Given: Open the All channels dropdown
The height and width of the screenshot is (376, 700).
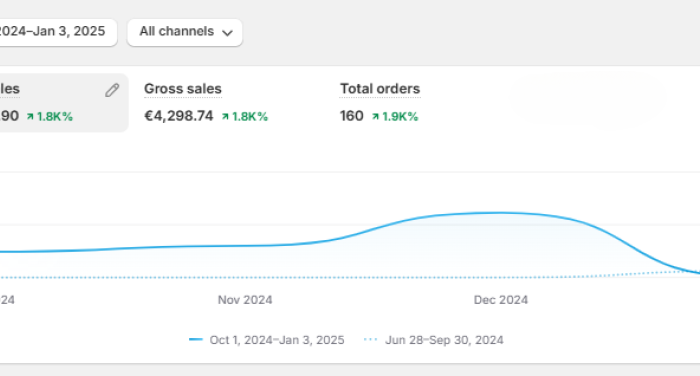Looking at the screenshot, I should [185, 32].
